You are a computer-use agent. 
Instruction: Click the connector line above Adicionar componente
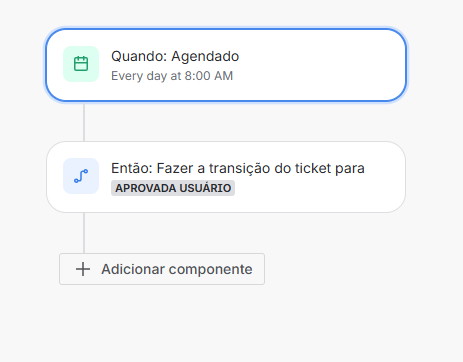(84, 233)
